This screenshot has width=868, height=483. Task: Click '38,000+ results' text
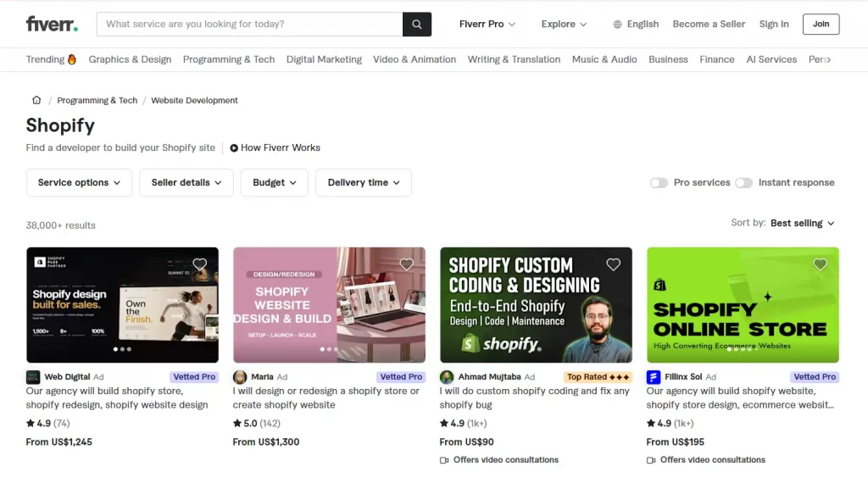[x=61, y=225]
